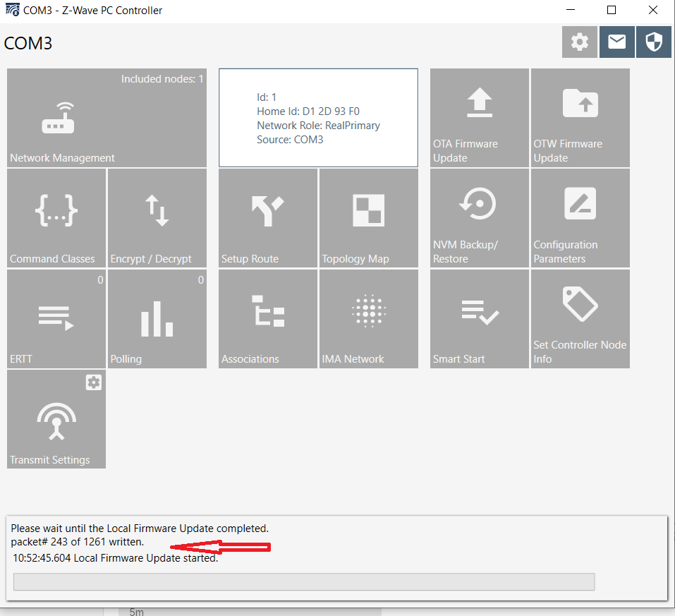
Task: Open the NVM Backup/Restore tile
Action: pos(480,218)
